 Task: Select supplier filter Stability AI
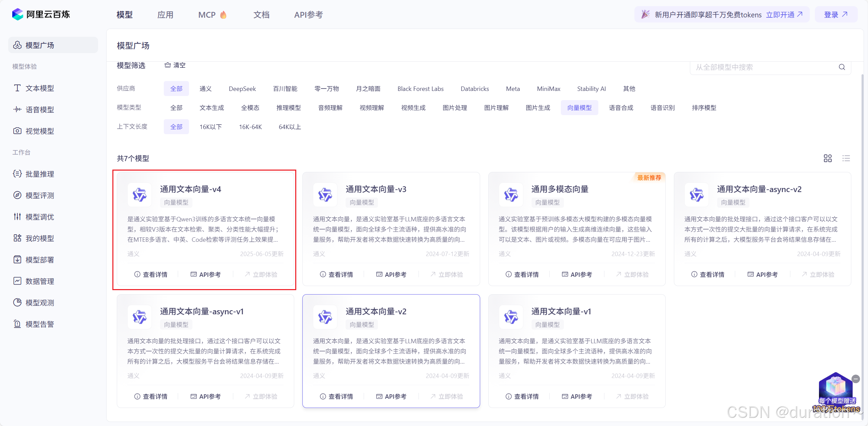click(x=591, y=89)
